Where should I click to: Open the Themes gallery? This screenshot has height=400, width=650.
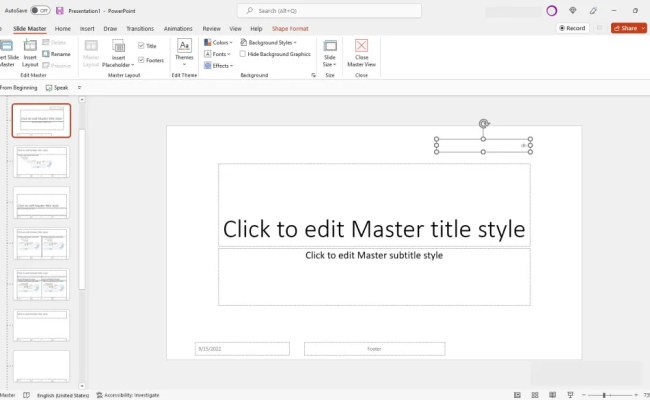tap(184, 52)
